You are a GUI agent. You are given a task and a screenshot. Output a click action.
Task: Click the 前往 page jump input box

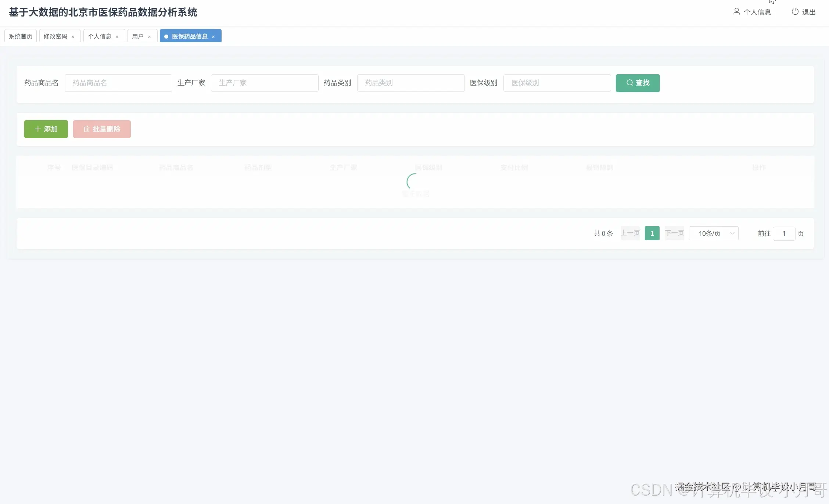[x=784, y=233]
